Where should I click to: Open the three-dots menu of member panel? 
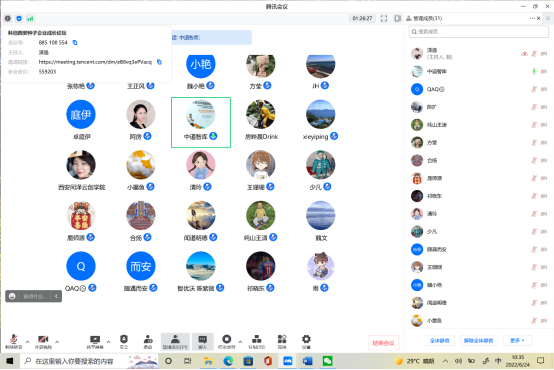click(x=532, y=18)
